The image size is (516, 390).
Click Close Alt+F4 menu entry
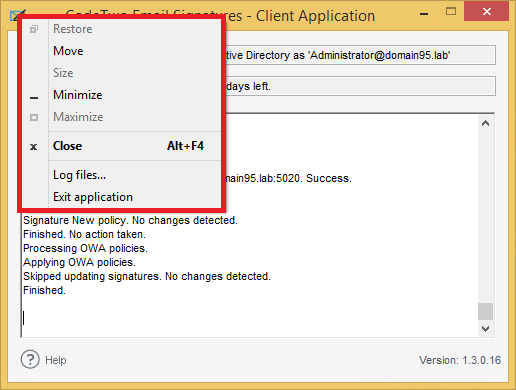(x=121, y=146)
